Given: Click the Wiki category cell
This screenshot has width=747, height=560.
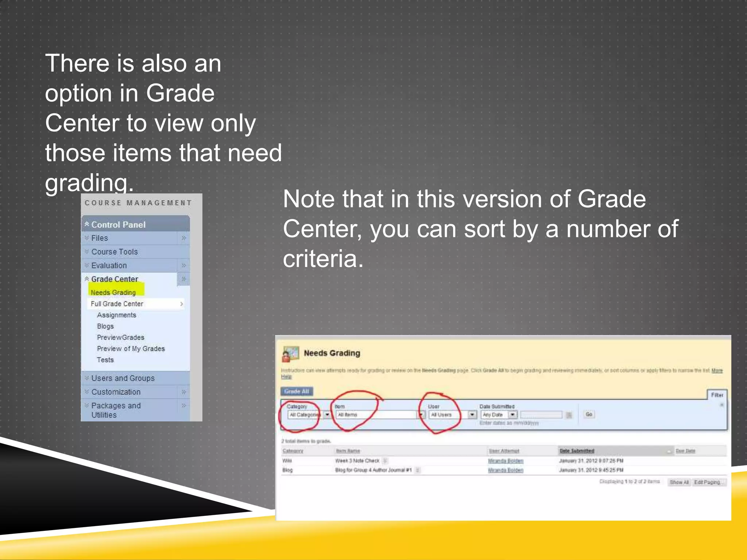Looking at the screenshot, I should coord(287,461).
